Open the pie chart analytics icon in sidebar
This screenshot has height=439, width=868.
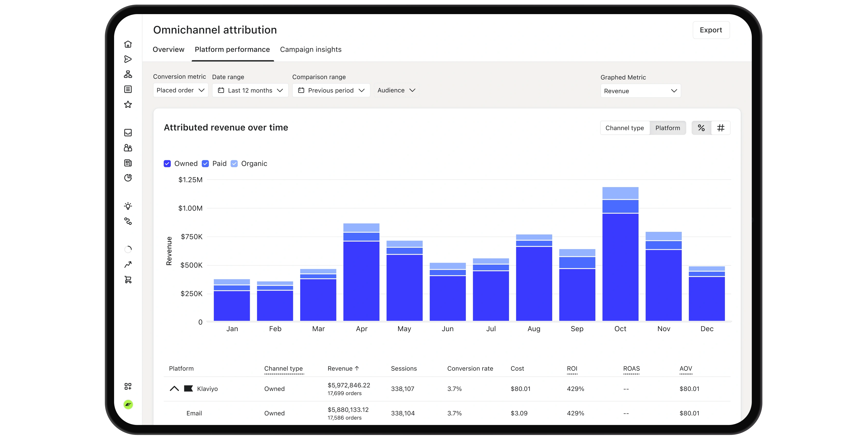click(128, 178)
